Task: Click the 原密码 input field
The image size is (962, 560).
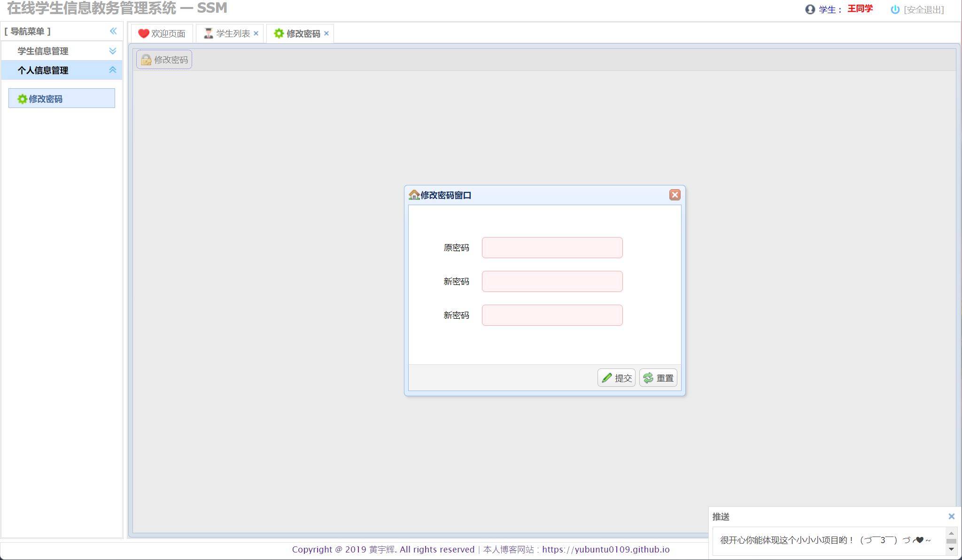Action: pyautogui.click(x=552, y=247)
